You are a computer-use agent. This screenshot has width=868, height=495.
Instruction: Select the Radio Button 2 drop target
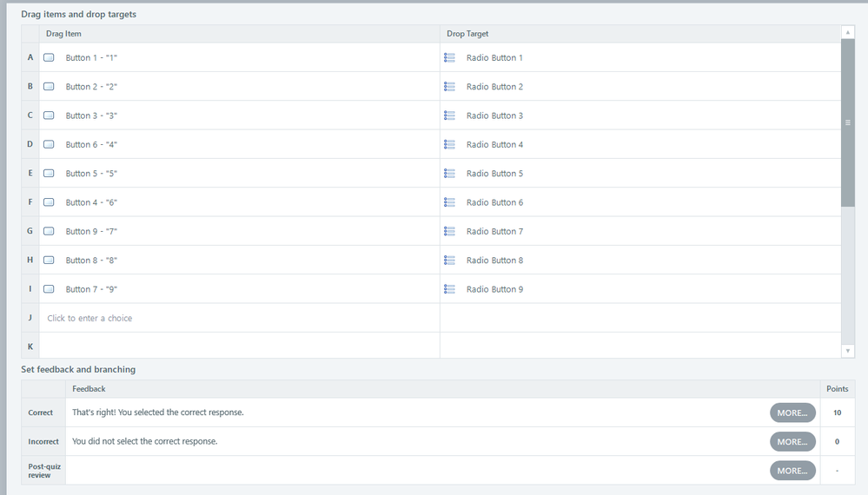(x=494, y=87)
